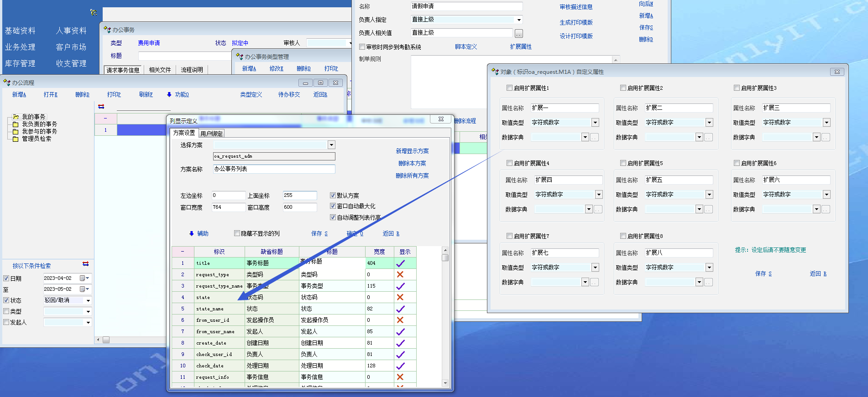Enable the 启用扩展属性1 checkbox
Image resolution: width=868 pixels, height=397 pixels.
tap(509, 88)
